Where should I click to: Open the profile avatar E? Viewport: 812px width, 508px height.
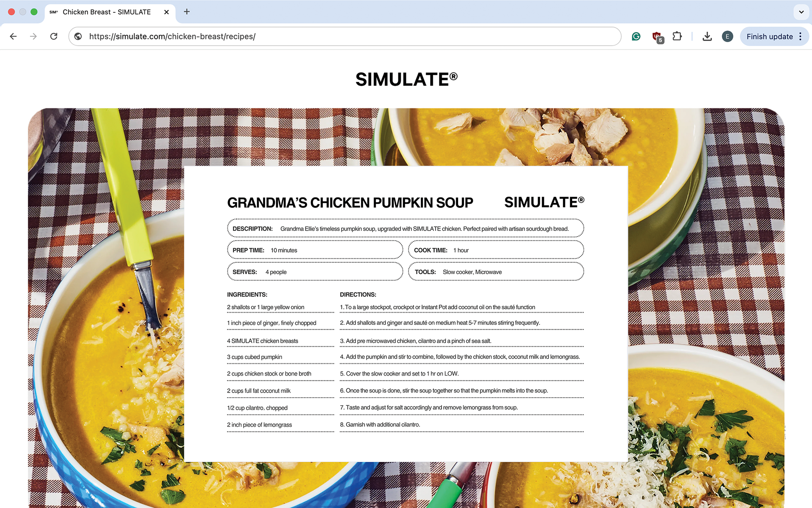(727, 36)
